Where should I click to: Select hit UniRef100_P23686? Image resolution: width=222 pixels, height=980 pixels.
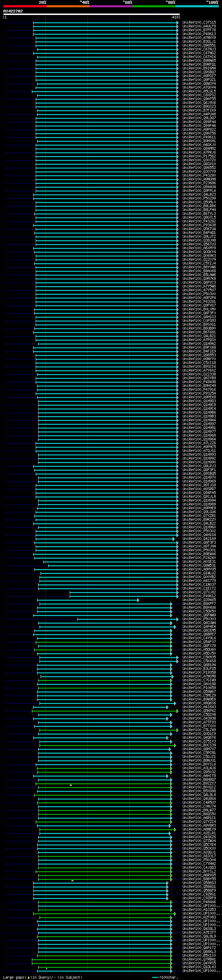199,183
